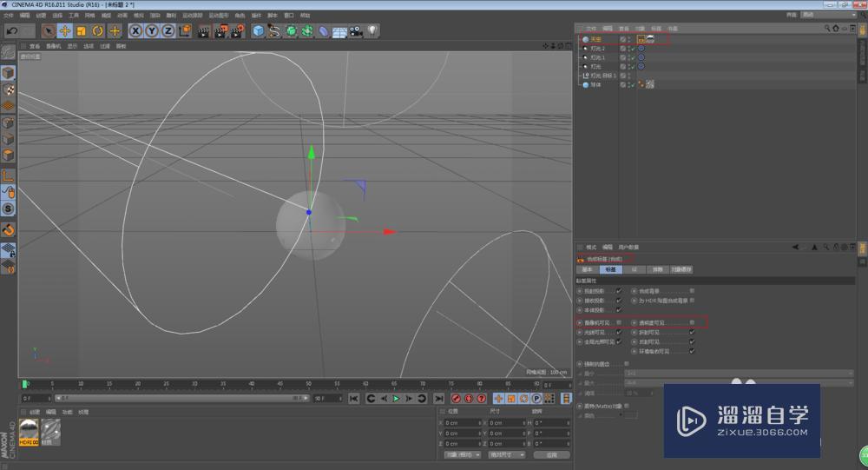Click Make Editable at left palette top

click(x=8, y=53)
